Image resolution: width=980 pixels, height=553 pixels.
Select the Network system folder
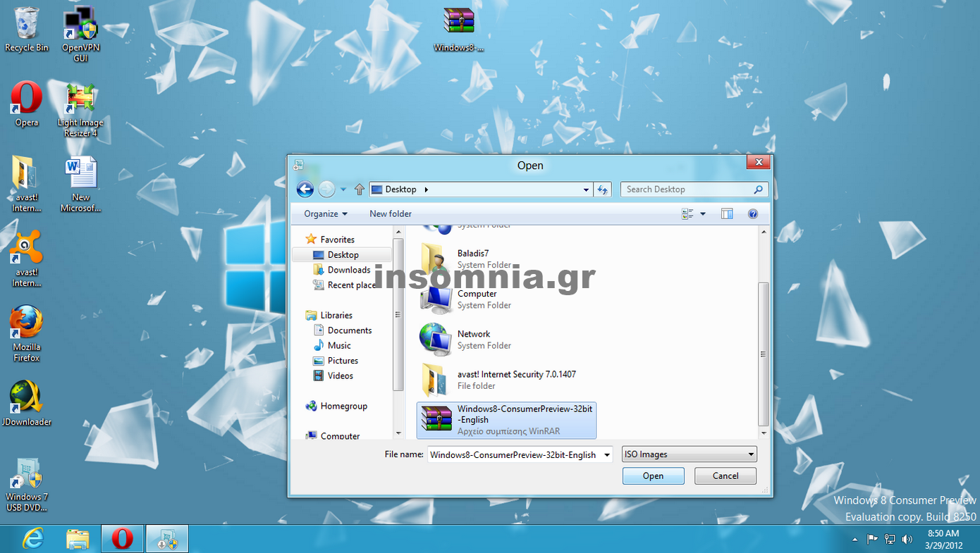click(x=506, y=340)
